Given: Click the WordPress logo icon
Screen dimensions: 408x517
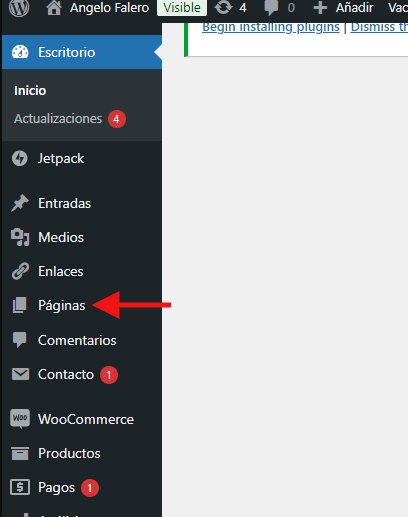Looking at the screenshot, I should 19,7.
